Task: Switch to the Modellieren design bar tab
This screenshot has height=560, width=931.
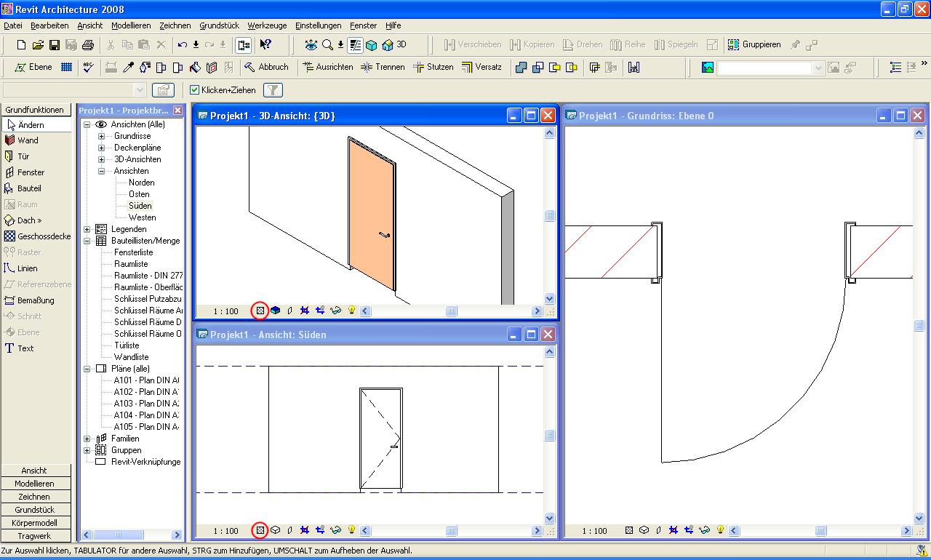Action: point(34,484)
